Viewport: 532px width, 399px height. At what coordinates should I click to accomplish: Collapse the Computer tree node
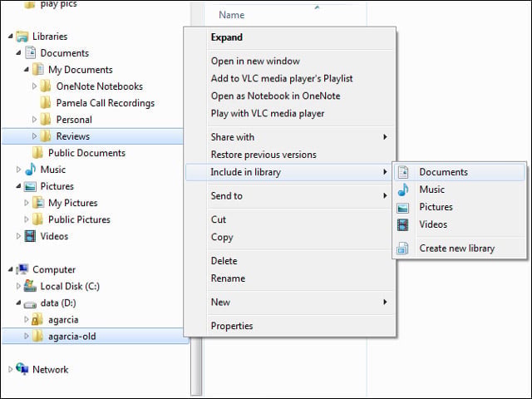tap(11, 269)
